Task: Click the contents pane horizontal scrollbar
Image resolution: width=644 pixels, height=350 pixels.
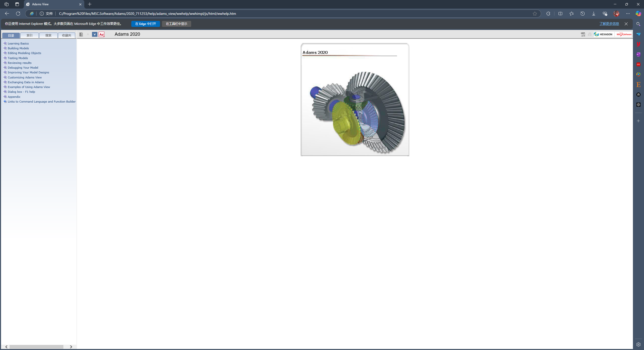Action: point(36,347)
